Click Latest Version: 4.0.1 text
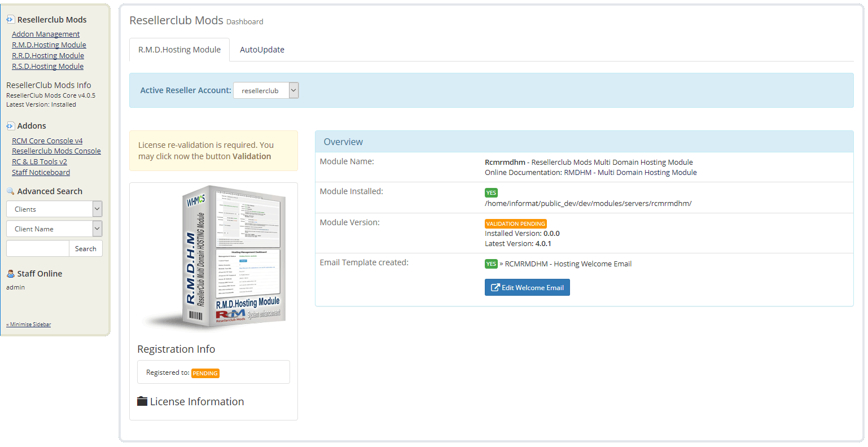The height and width of the screenshot is (447, 868). (x=518, y=244)
